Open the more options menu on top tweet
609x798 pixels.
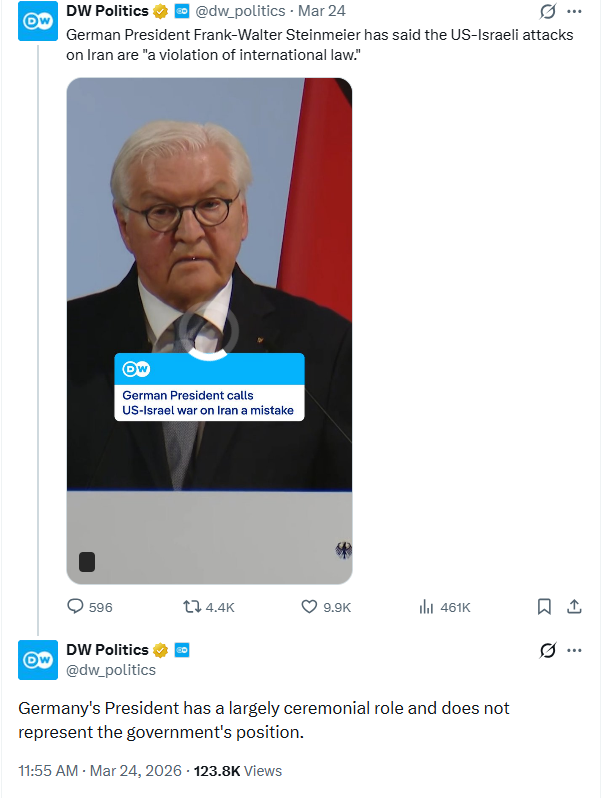pyautogui.click(x=574, y=12)
